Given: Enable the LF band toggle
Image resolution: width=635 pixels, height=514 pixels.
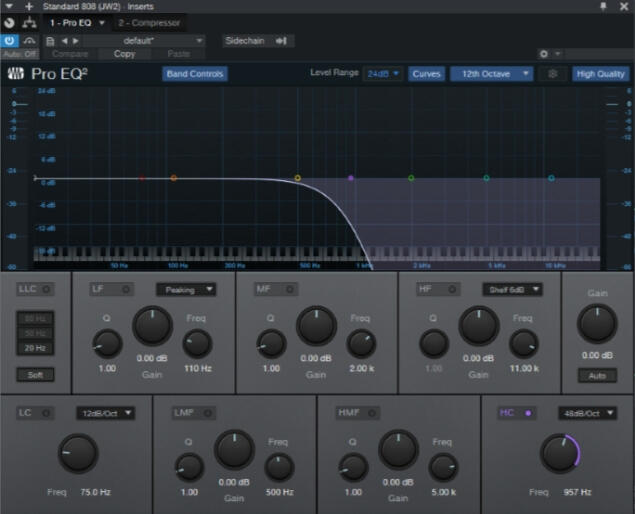Looking at the screenshot, I should (125, 289).
